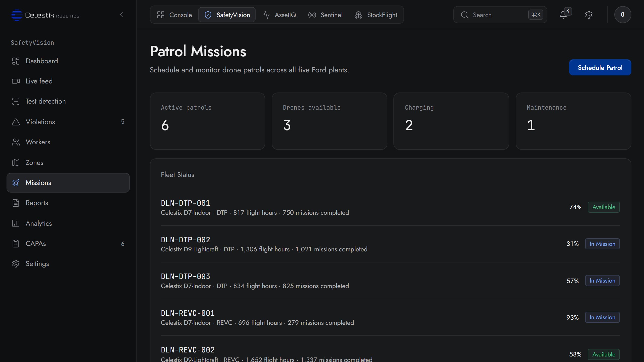644x362 pixels.
Task: Click In Mission badge for DLN-DTP-002
Action: point(602,244)
